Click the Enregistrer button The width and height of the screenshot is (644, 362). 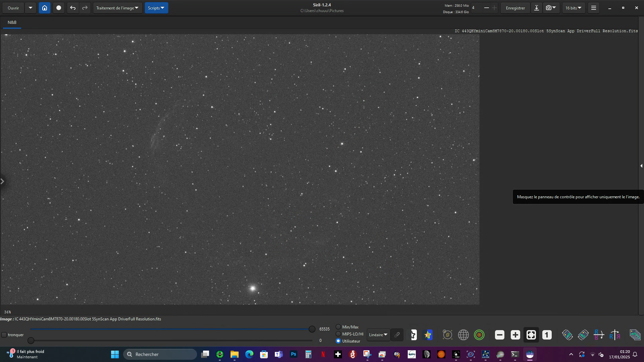515,8
